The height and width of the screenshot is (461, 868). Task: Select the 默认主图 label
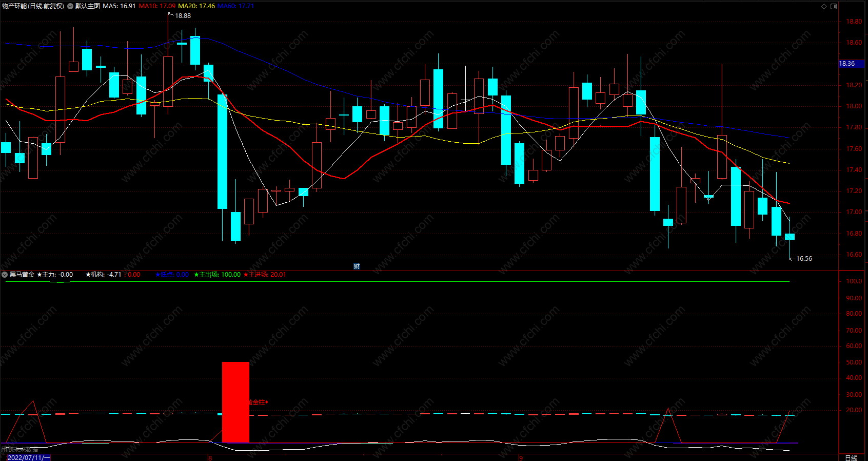(x=88, y=6)
